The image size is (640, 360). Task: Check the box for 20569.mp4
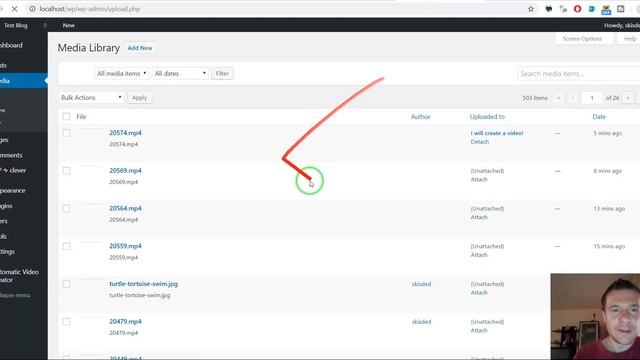click(x=66, y=171)
